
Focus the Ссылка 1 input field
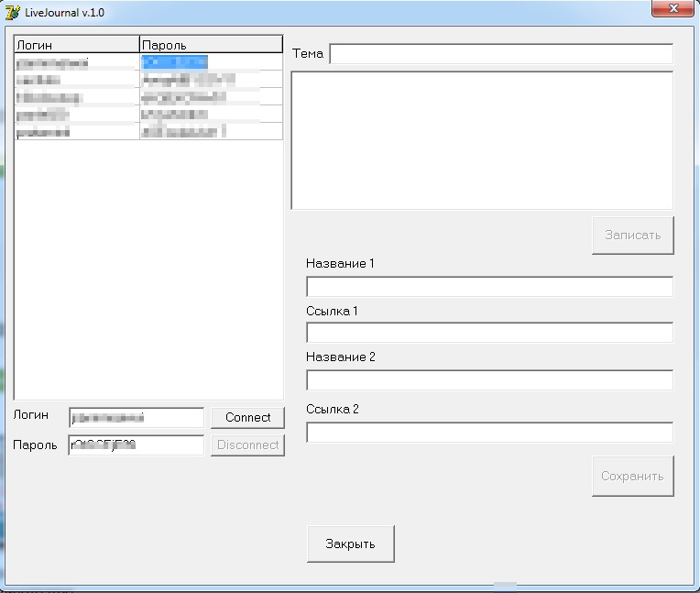(x=490, y=332)
